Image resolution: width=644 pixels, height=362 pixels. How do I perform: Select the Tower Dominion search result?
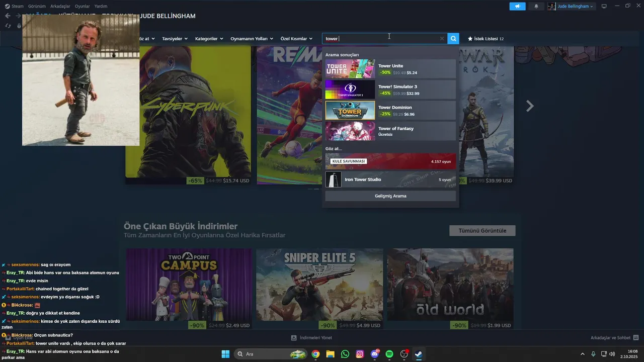(390, 111)
